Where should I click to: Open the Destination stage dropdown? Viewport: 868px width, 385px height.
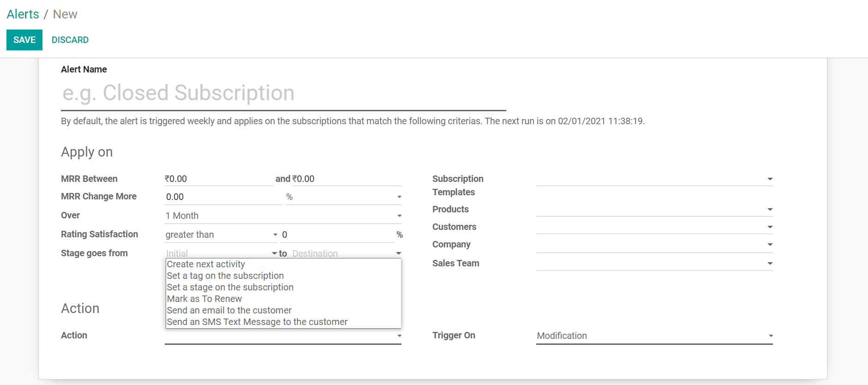pos(346,253)
